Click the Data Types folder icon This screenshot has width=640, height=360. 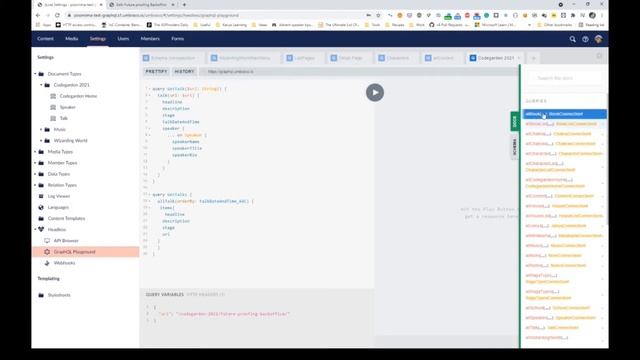click(x=41, y=174)
